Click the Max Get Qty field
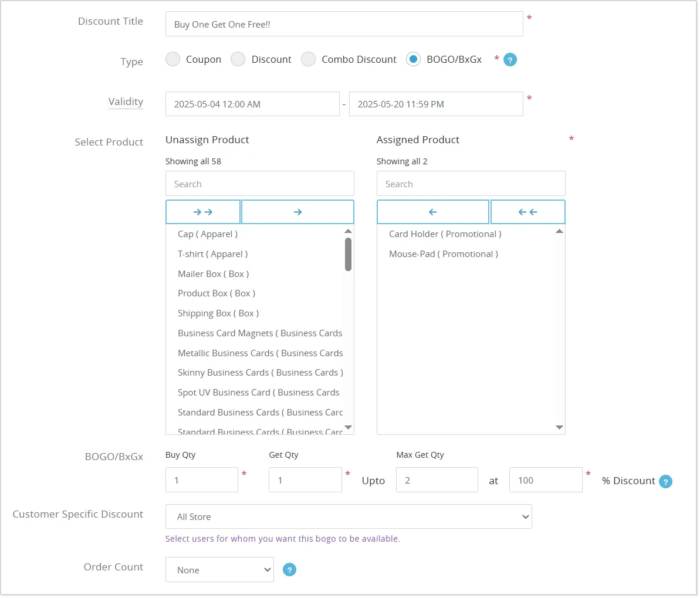This screenshot has width=700, height=598. pyautogui.click(x=437, y=481)
